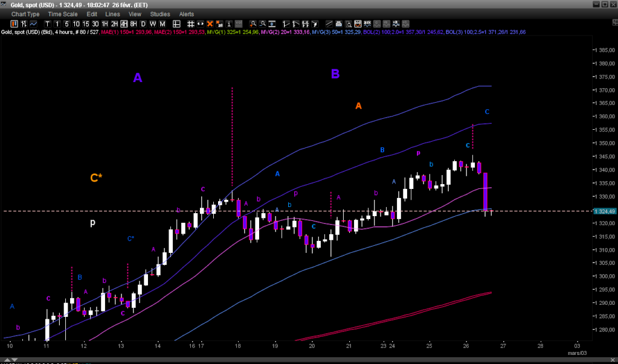Open the Studies menu
618x364 pixels.
[x=160, y=14]
